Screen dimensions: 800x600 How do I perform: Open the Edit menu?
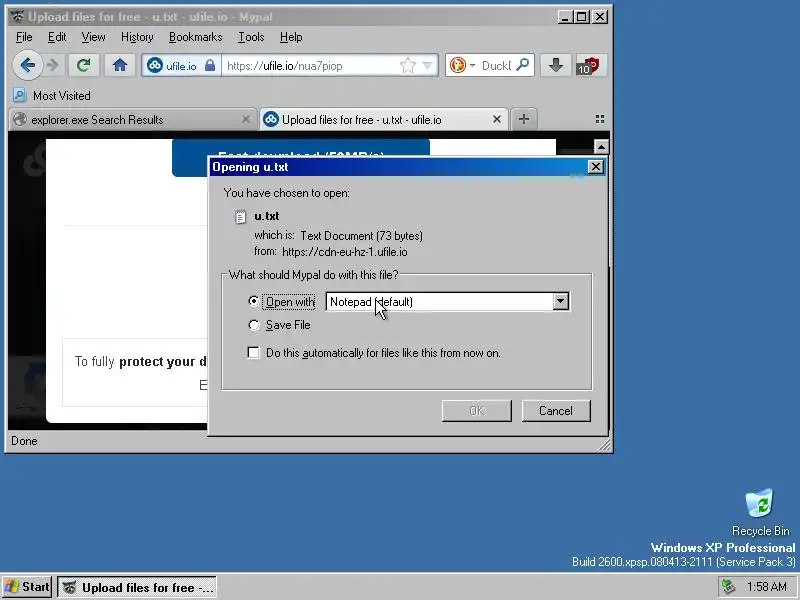(57, 37)
